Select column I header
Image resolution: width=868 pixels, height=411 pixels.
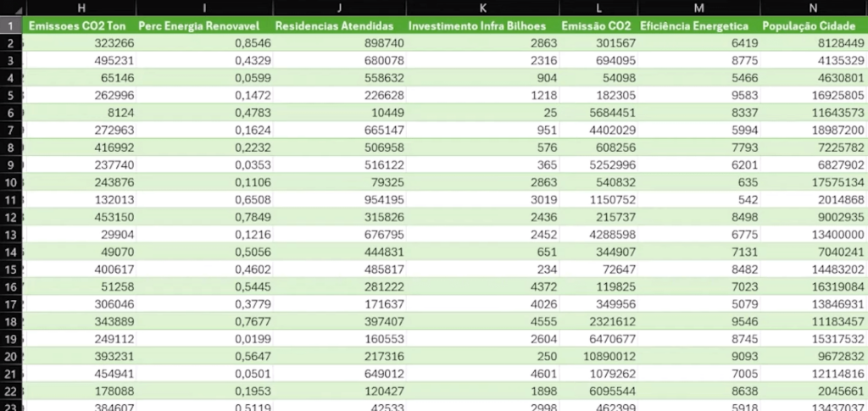click(204, 8)
